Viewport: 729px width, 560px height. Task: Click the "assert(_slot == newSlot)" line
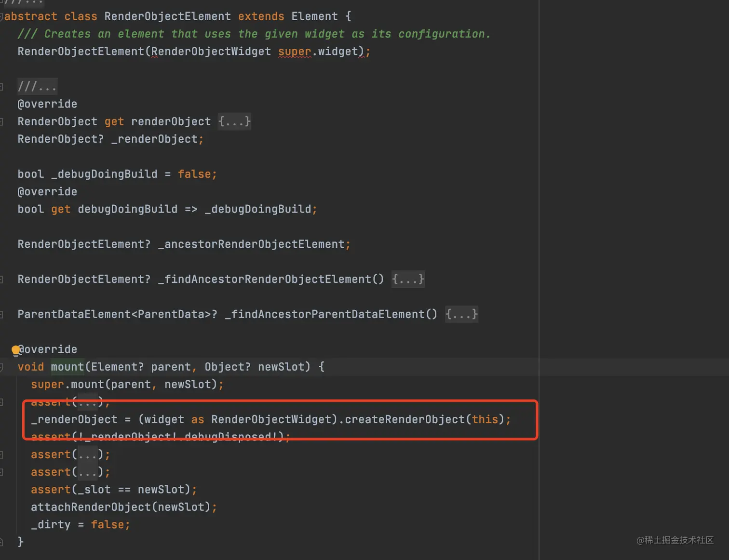(114, 490)
